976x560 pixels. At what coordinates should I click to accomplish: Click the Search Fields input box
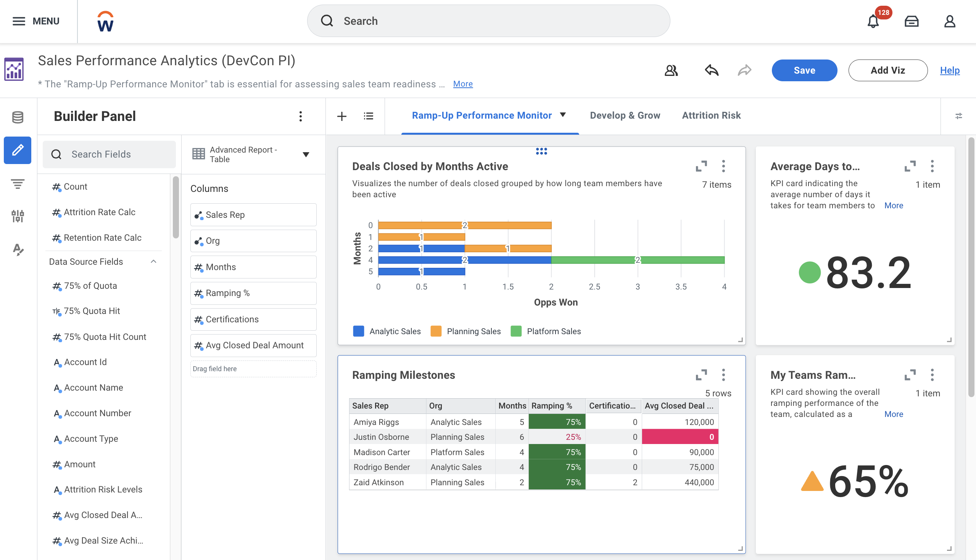click(x=110, y=154)
